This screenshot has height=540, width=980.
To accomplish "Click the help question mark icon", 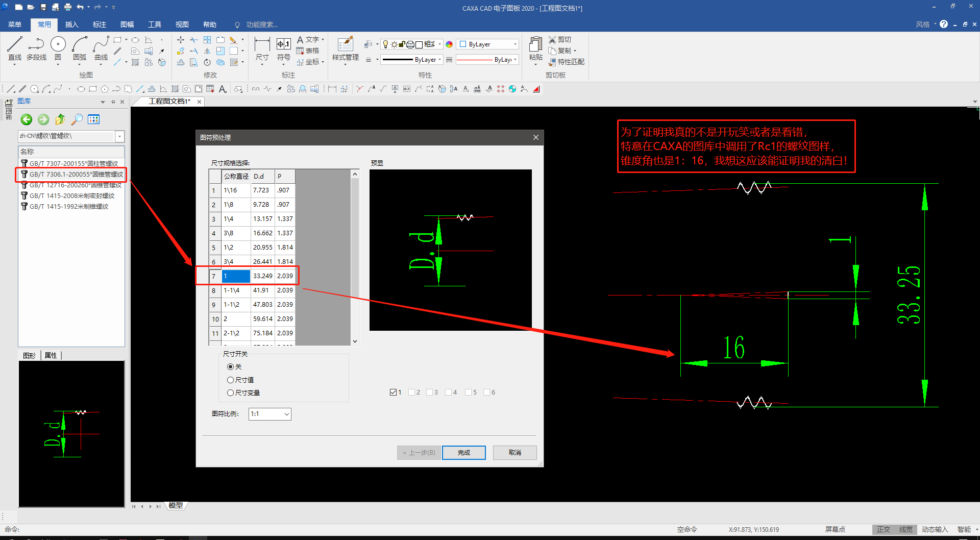I will [944, 24].
